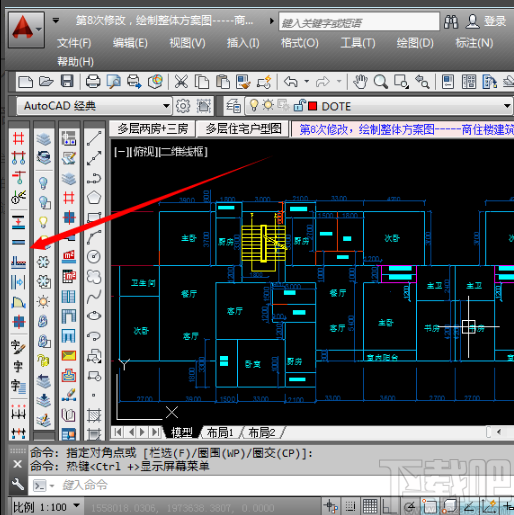Click the New drawing icon
This screenshot has height=515, width=514.
26,82
